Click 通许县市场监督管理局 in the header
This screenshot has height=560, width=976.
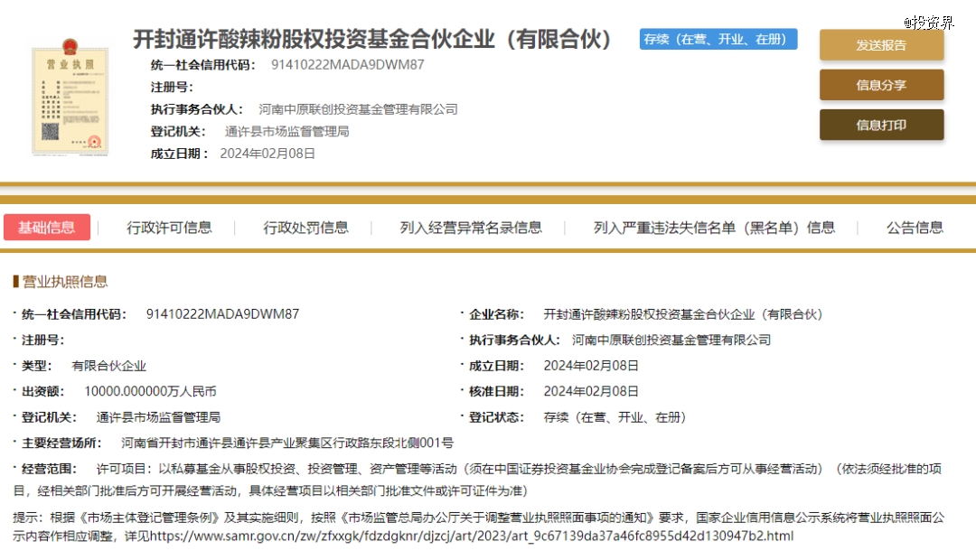(x=286, y=131)
